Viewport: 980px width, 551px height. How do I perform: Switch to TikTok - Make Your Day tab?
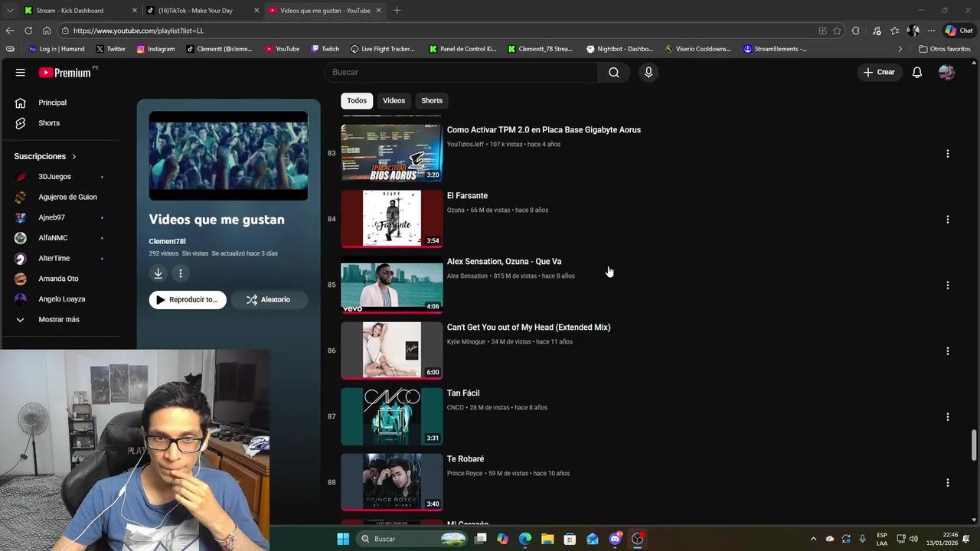tap(203, 11)
